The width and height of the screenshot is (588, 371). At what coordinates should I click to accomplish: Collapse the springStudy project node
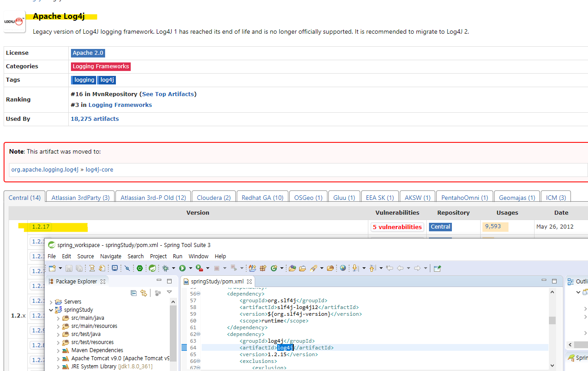[51, 310]
